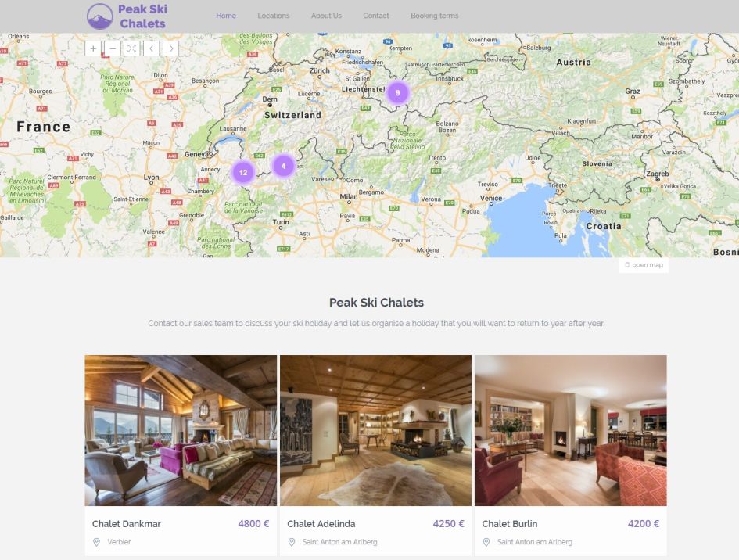Go to previous map marker arrow
Viewport: 739px width, 560px height.
click(x=151, y=48)
